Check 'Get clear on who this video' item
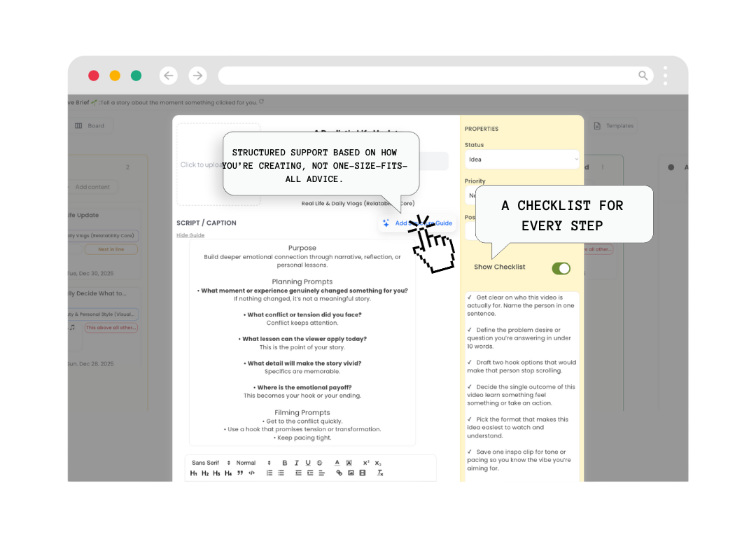 [x=469, y=298]
